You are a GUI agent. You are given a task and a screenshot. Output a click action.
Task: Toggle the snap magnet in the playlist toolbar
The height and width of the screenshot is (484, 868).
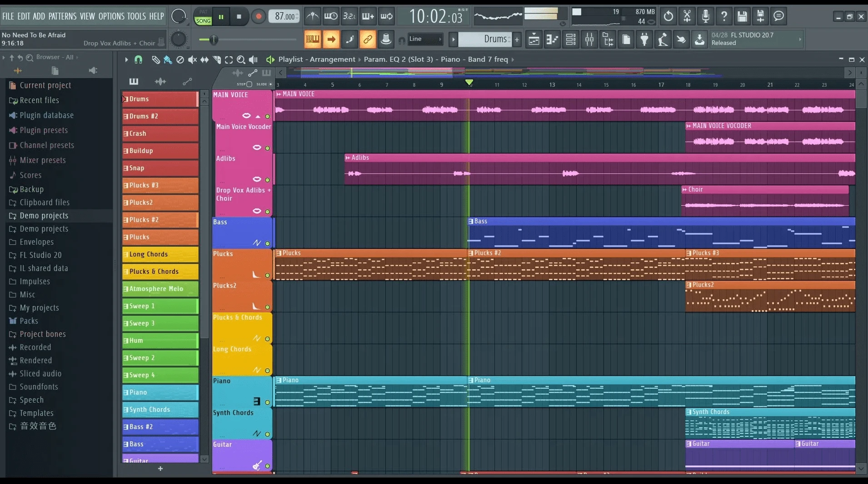click(x=138, y=59)
